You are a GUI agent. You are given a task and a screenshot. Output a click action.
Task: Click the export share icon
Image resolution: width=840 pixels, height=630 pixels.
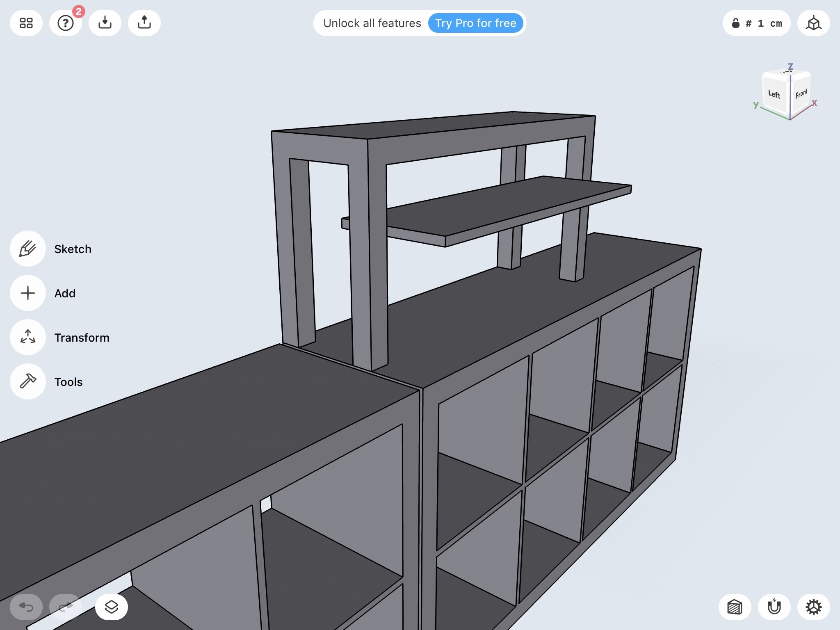(144, 23)
